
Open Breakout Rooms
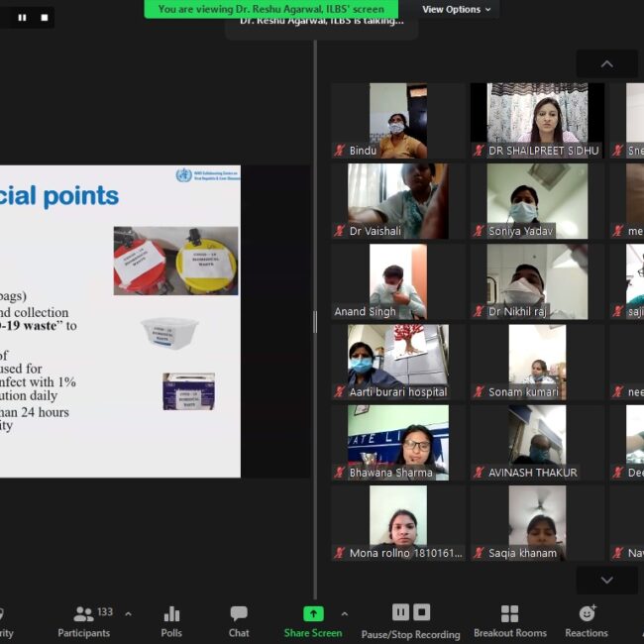[509, 621]
